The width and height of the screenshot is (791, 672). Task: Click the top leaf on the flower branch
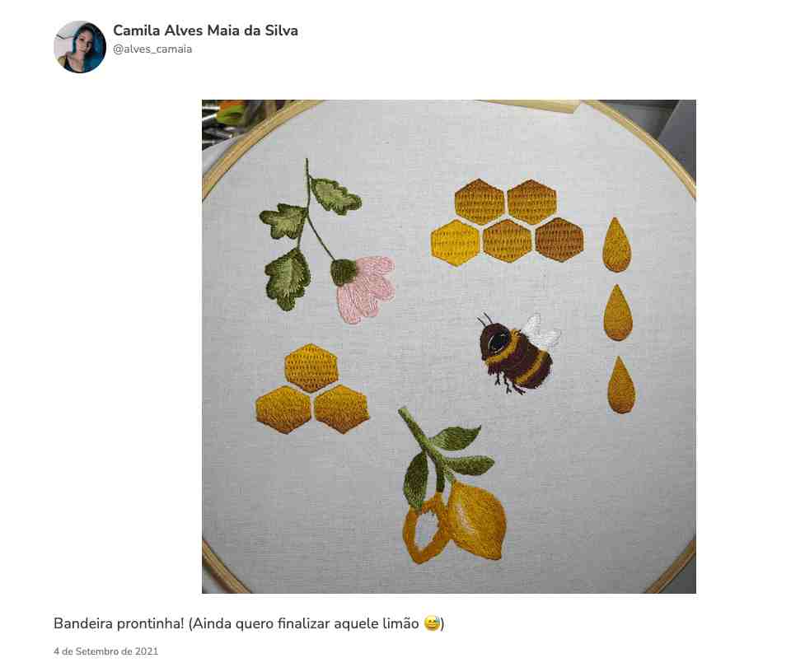click(335, 196)
